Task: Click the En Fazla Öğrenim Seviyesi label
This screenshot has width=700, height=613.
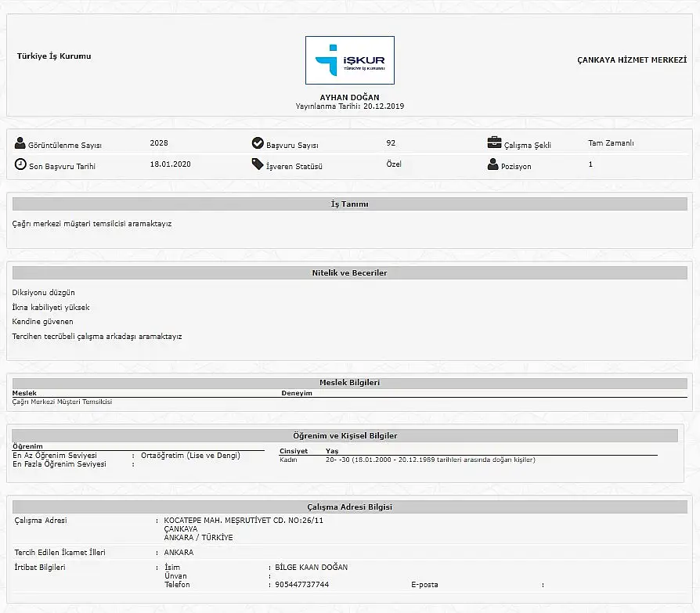Action: 60,464
